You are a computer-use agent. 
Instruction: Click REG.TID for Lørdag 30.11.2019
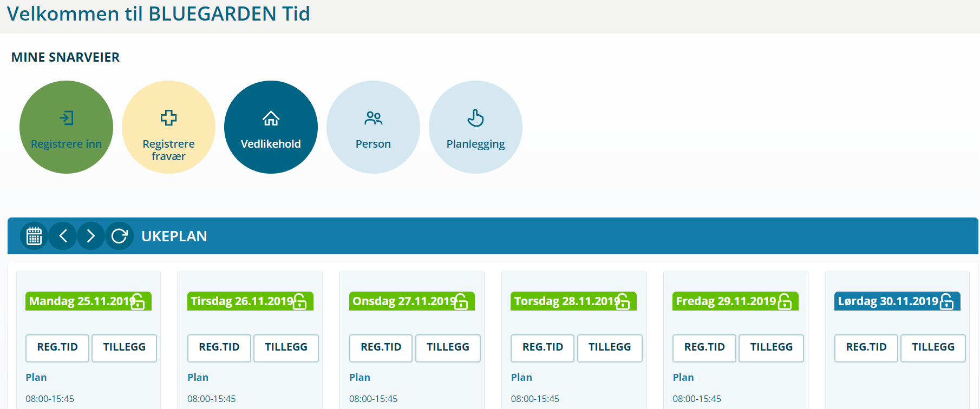[866, 348]
